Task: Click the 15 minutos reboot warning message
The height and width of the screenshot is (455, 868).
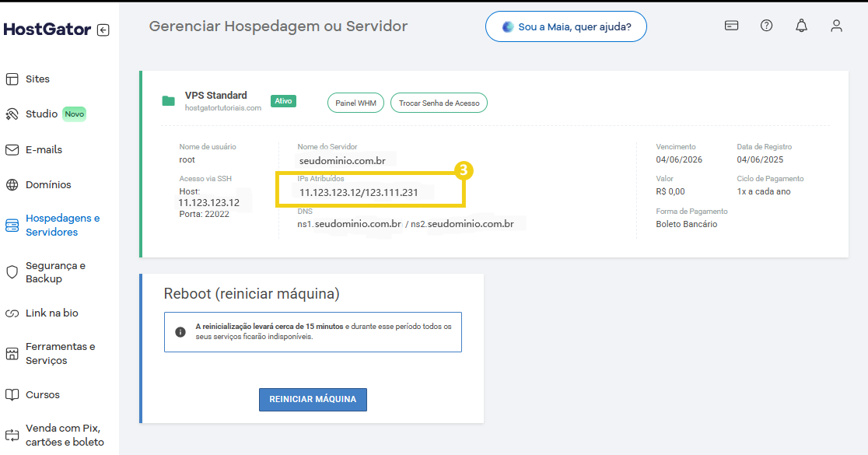Action: pyautogui.click(x=313, y=332)
